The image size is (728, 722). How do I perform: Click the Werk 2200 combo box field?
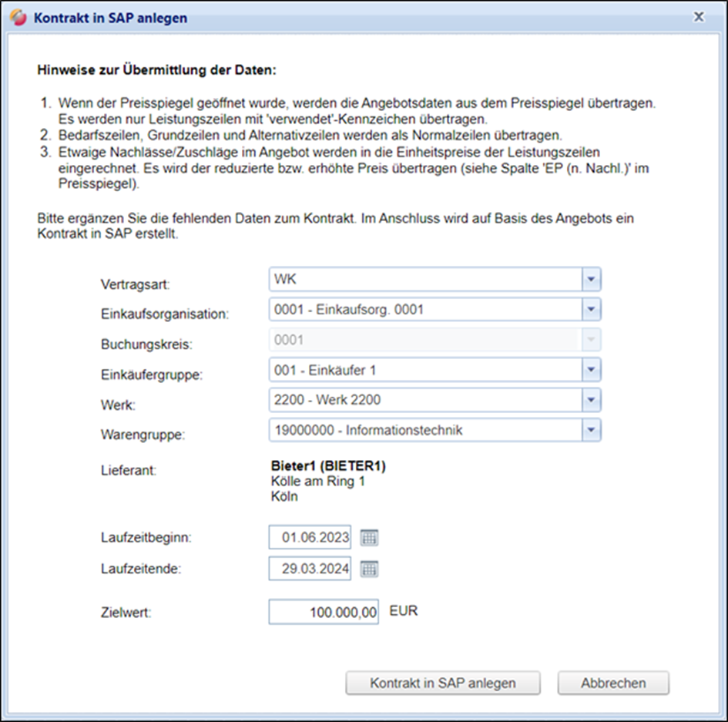point(424,401)
